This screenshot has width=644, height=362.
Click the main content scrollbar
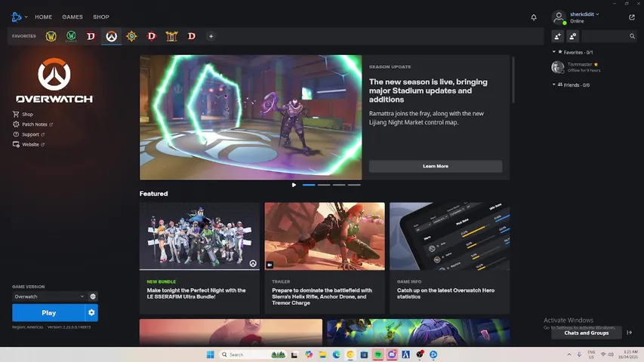coord(513,80)
